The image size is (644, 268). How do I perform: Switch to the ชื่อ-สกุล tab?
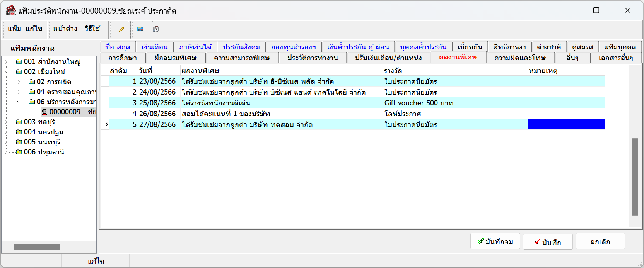[118, 47]
